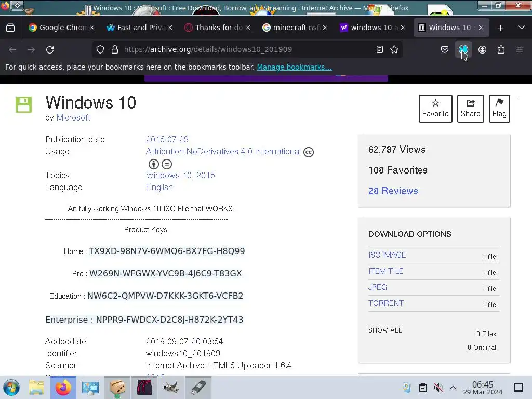Open USB drive tool in taskbar
The height and width of the screenshot is (399, 532).
(x=198, y=388)
